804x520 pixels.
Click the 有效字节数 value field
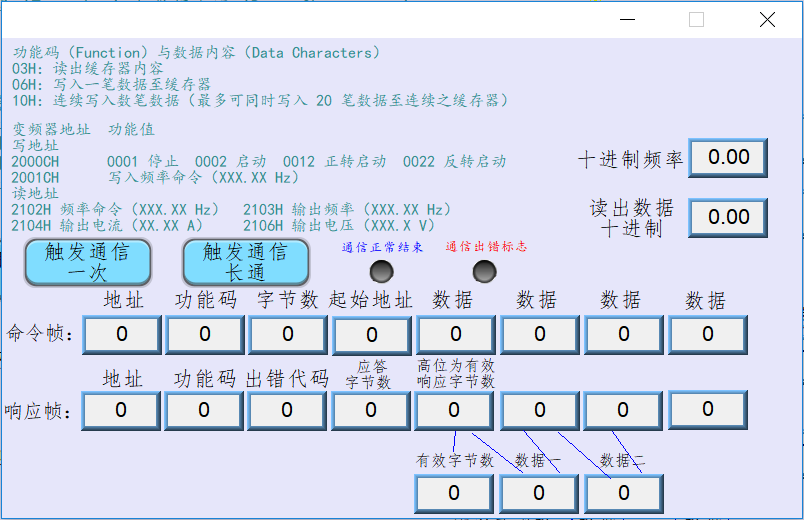[x=454, y=493]
